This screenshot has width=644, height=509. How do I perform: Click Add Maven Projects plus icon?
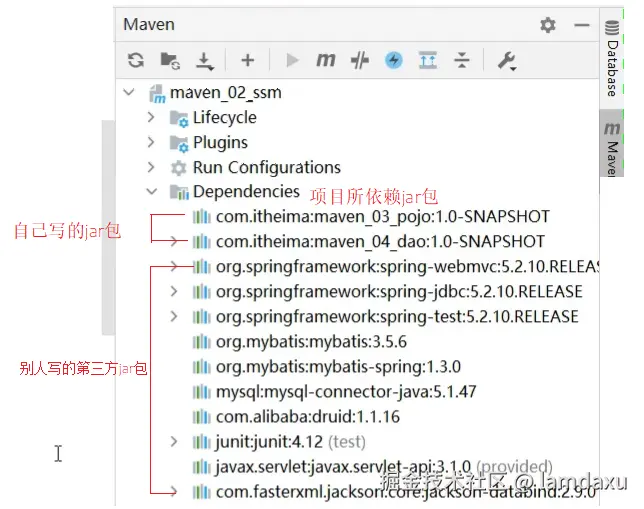(x=247, y=60)
